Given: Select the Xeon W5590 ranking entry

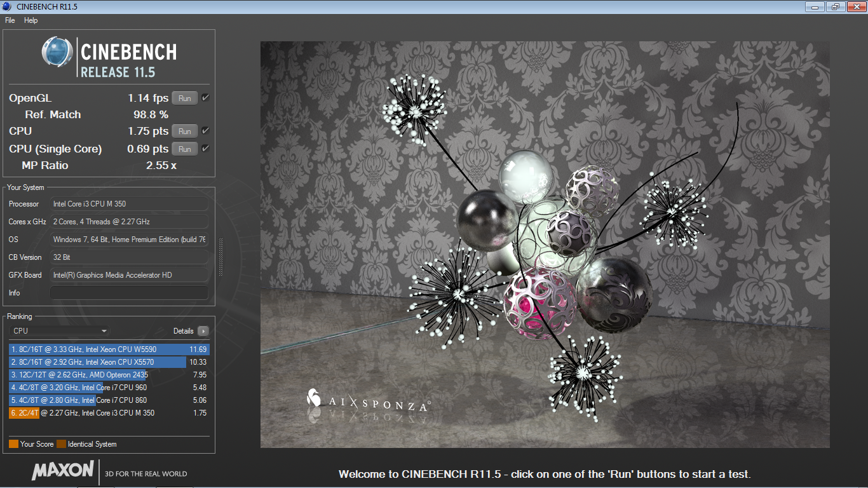Looking at the screenshot, I should click(109, 349).
